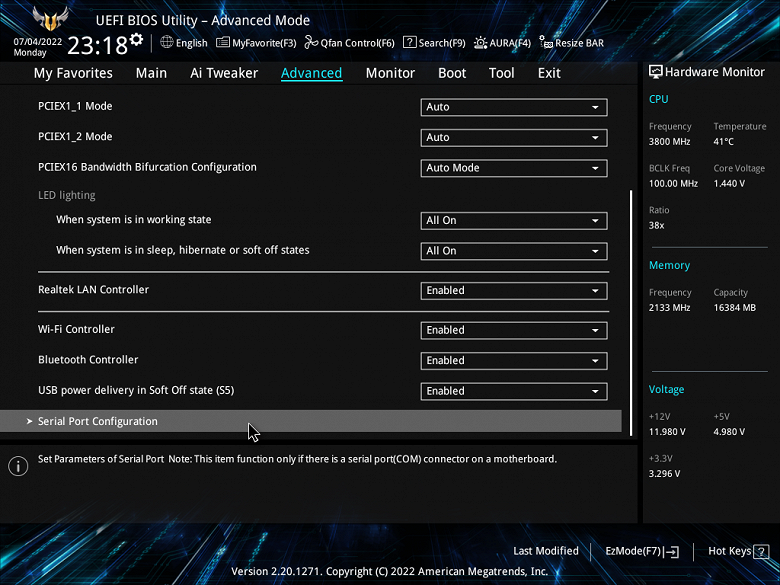Image resolution: width=780 pixels, height=585 pixels.
Task: Click +5V value 4.980 V
Action: click(729, 432)
